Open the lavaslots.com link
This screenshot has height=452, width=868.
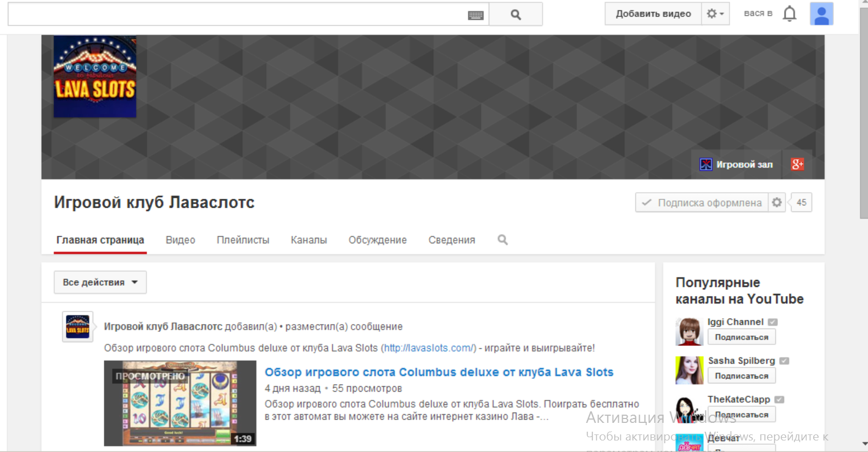pyautogui.click(x=429, y=348)
